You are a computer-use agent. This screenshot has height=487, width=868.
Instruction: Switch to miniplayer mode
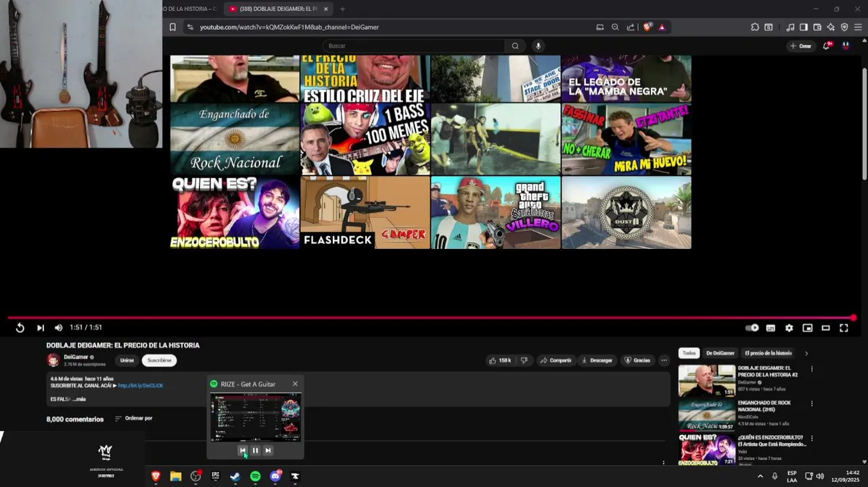[x=807, y=328]
